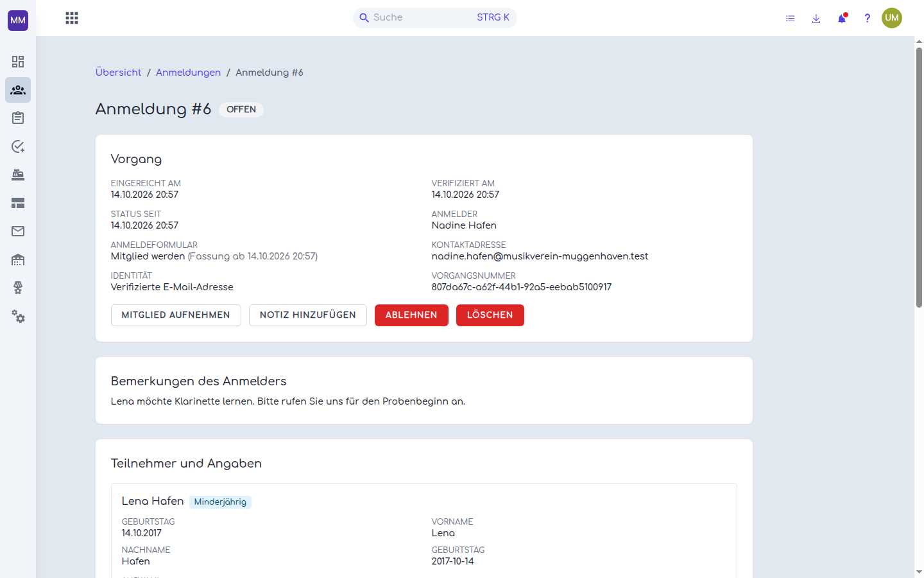The height and width of the screenshot is (578, 924).
Task: Click the MM logo in the corner
Action: tap(18, 20)
